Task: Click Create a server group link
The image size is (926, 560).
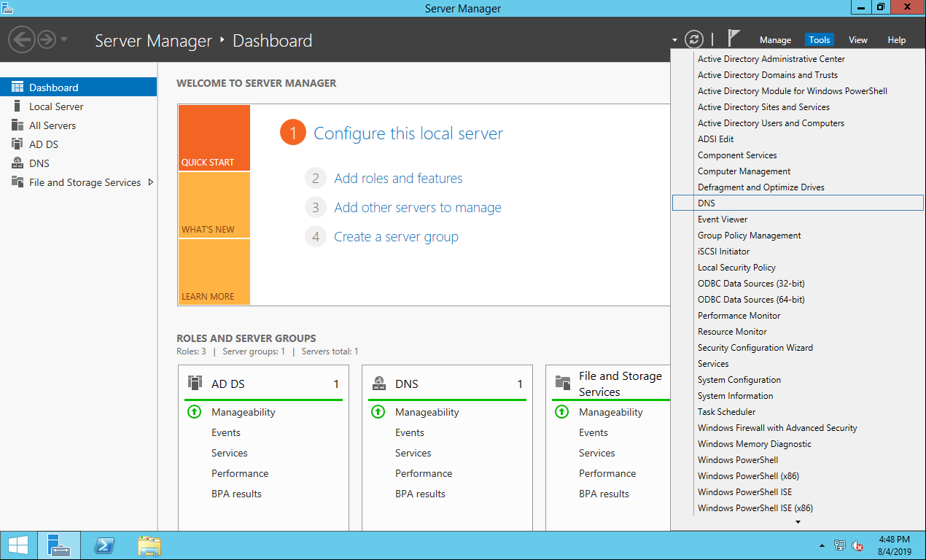Action: click(x=396, y=237)
